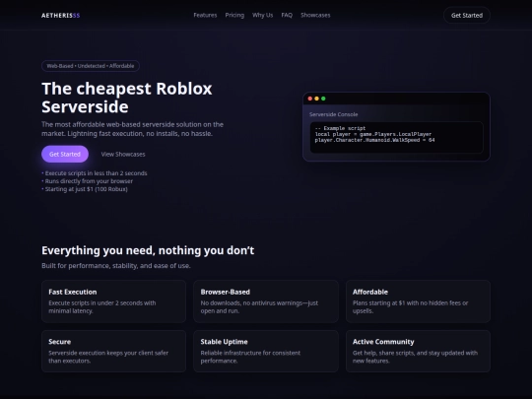
Task: Click 'Starting at just $1 (100 Robux)' bullet
Action: [x=85, y=189]
